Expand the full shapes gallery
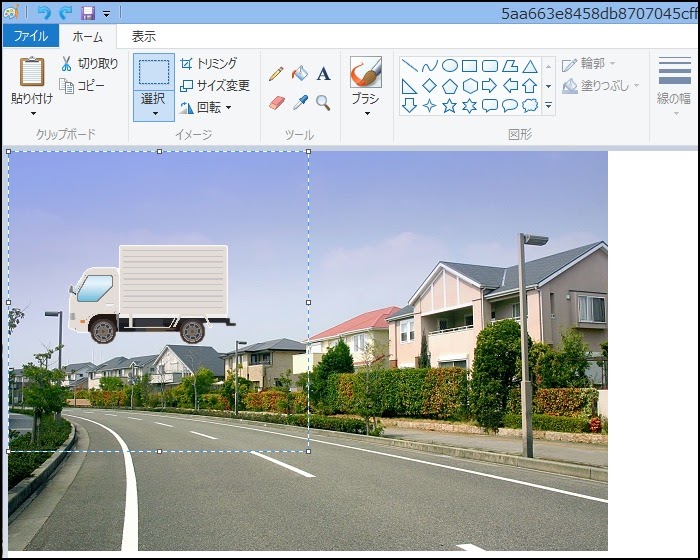700x560 pixels. coord(549,106)
